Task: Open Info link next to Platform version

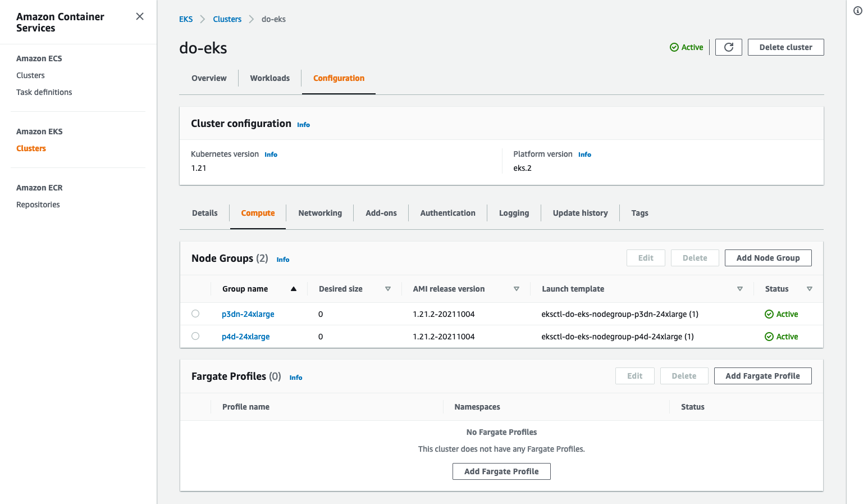Action: [585, 155]
